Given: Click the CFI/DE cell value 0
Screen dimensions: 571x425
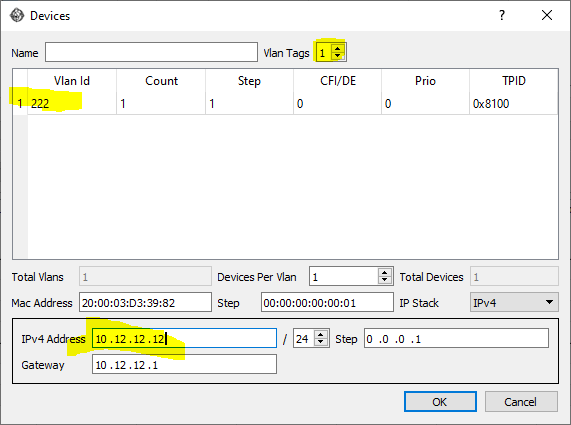Looking at the screenshot, I should [x=338, y=104].
